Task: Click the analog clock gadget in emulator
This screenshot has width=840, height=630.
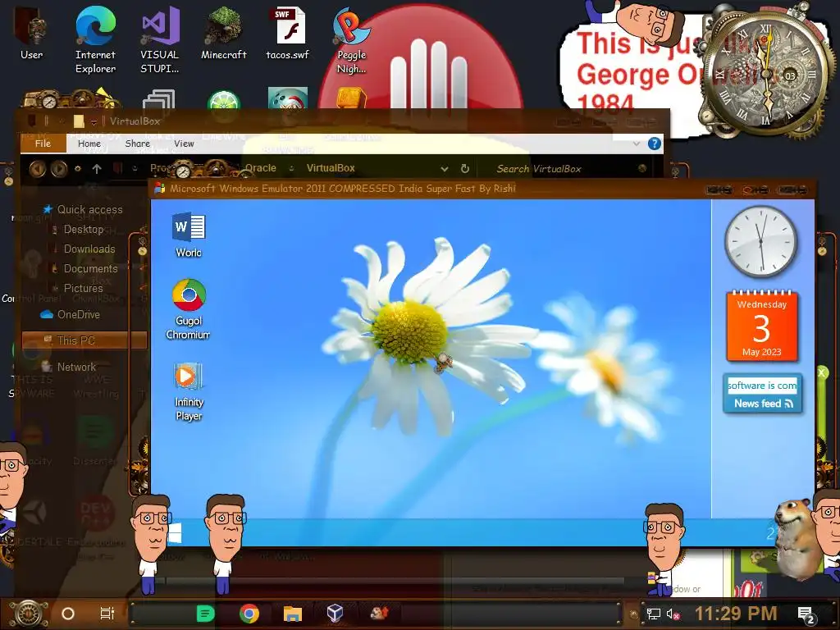Action: [x=760, y=241]
